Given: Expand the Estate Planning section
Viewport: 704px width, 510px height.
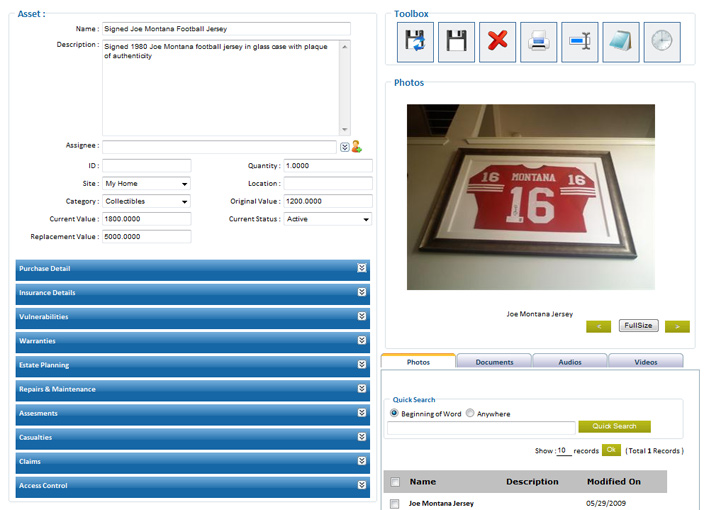Looking at the screenshot, I should pyautogui.click(x=362, y=365).
